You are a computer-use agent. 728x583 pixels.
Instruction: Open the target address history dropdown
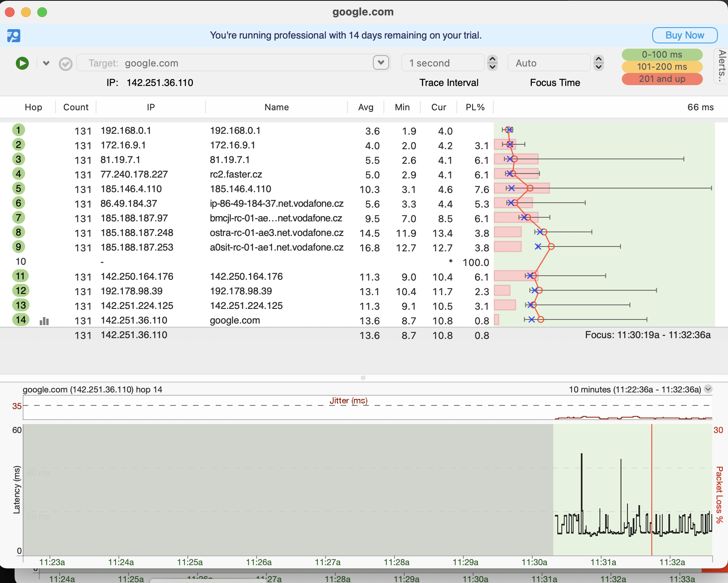point(381,62)
